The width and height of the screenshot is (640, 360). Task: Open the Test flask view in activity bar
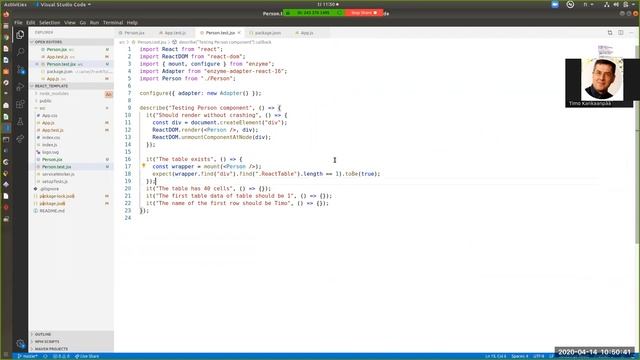[20, 122]
